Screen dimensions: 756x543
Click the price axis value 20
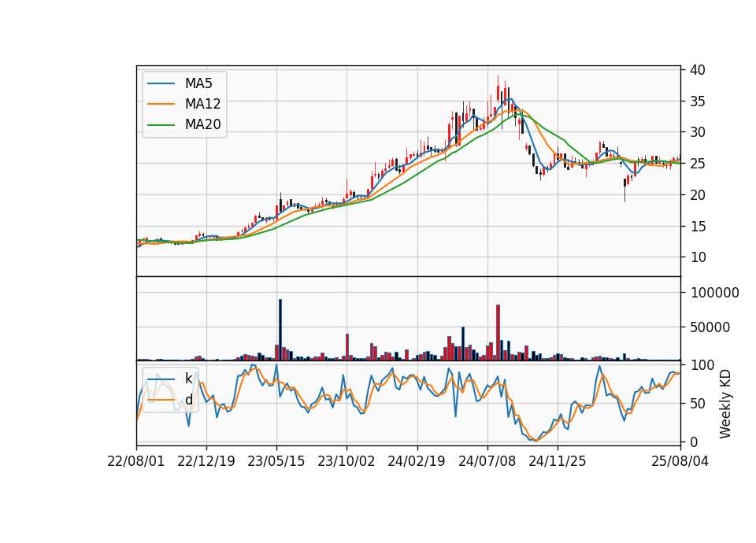pos(698,195)
